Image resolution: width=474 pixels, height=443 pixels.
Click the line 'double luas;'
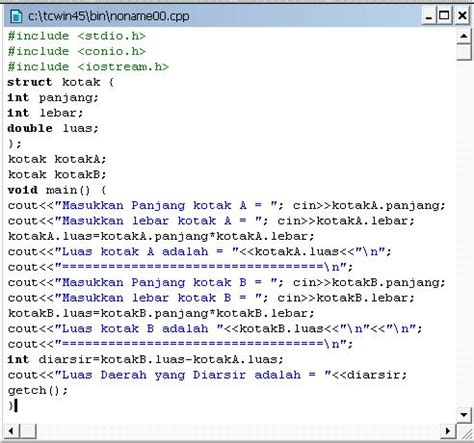[53, 128]
